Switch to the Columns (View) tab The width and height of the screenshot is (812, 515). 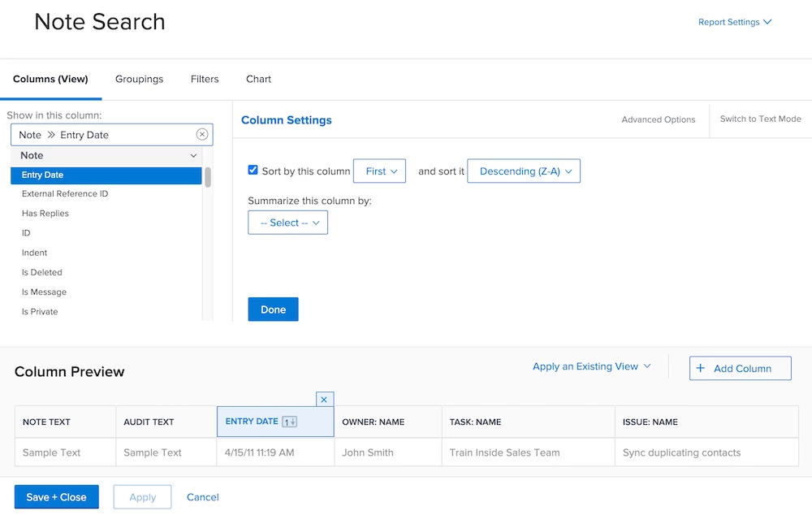coord(50,79)
